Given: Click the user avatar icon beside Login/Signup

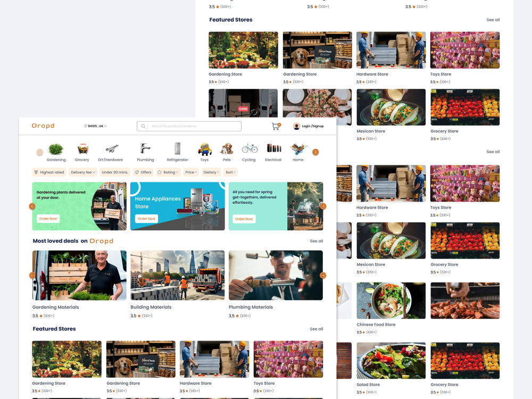Looking at the screenshot, I should pos(296,126).
